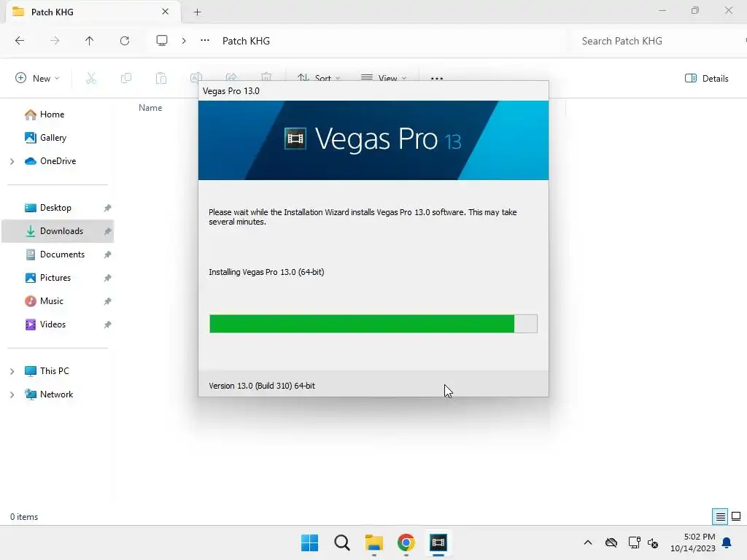The image size is (747, 560).
Task: Open the address bar ellipsis menu
Action: coord(205,41)
